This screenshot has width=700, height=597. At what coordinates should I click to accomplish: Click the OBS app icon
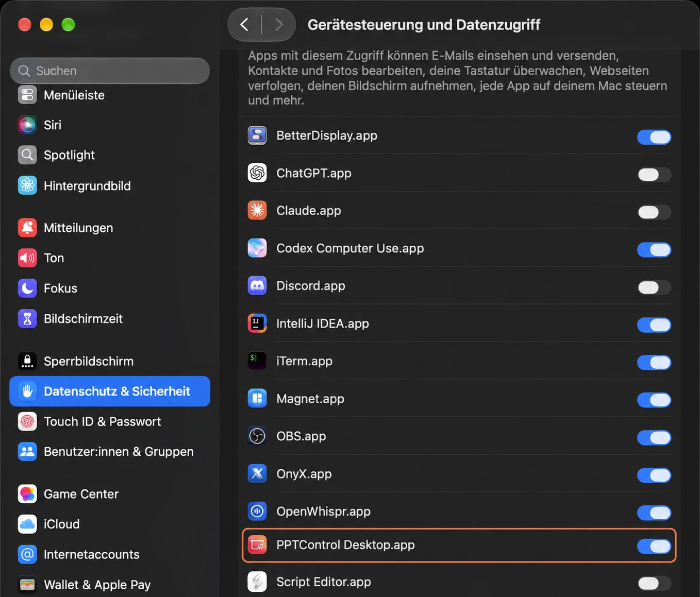[x=257, y=436]
